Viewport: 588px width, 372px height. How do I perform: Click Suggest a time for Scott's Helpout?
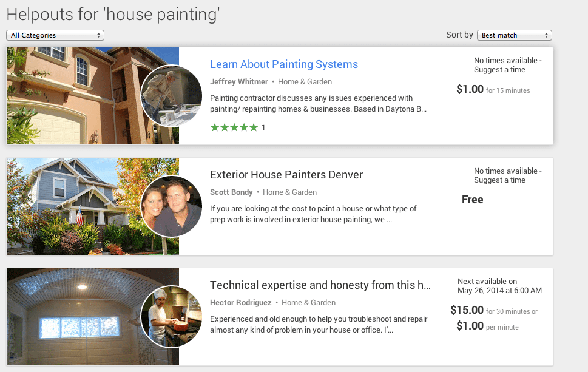(x=499, y=180)
